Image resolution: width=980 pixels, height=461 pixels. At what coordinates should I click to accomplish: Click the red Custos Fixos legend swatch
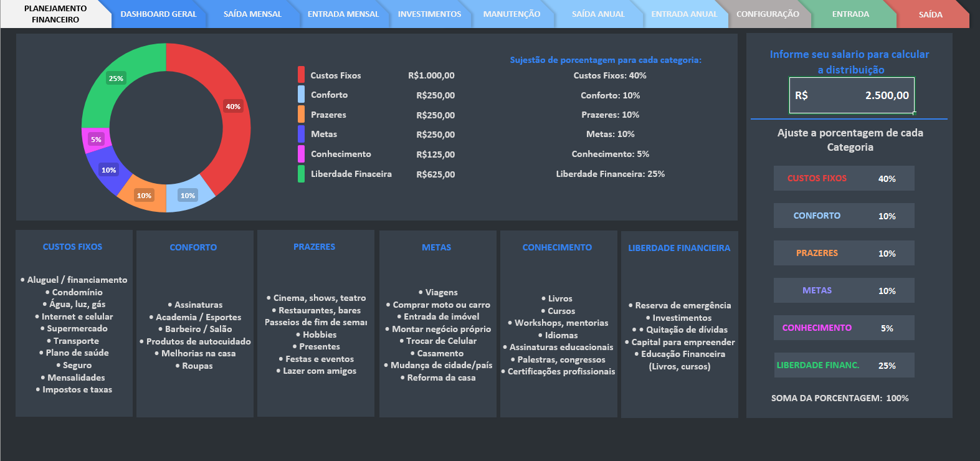tap(301, 75)
